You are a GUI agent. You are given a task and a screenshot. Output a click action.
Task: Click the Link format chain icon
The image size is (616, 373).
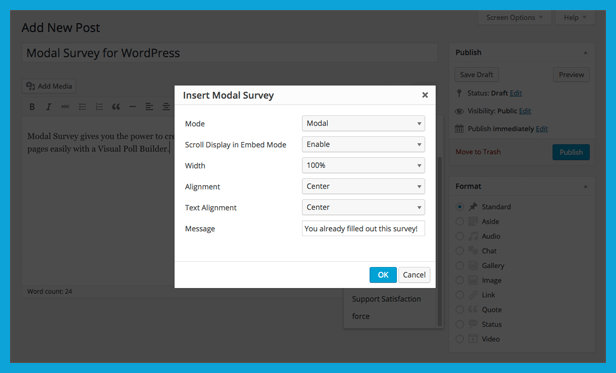(x=473, y=295)
